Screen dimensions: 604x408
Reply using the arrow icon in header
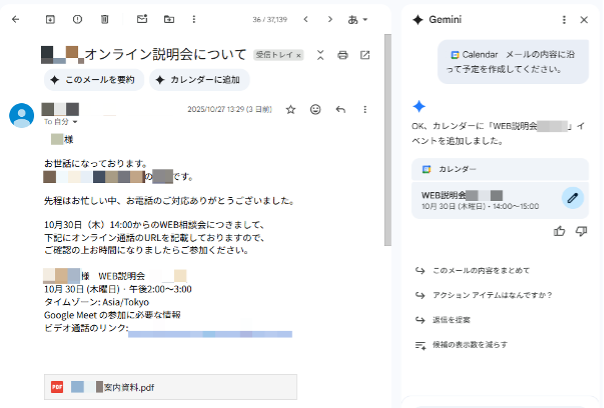click(341, 109)
